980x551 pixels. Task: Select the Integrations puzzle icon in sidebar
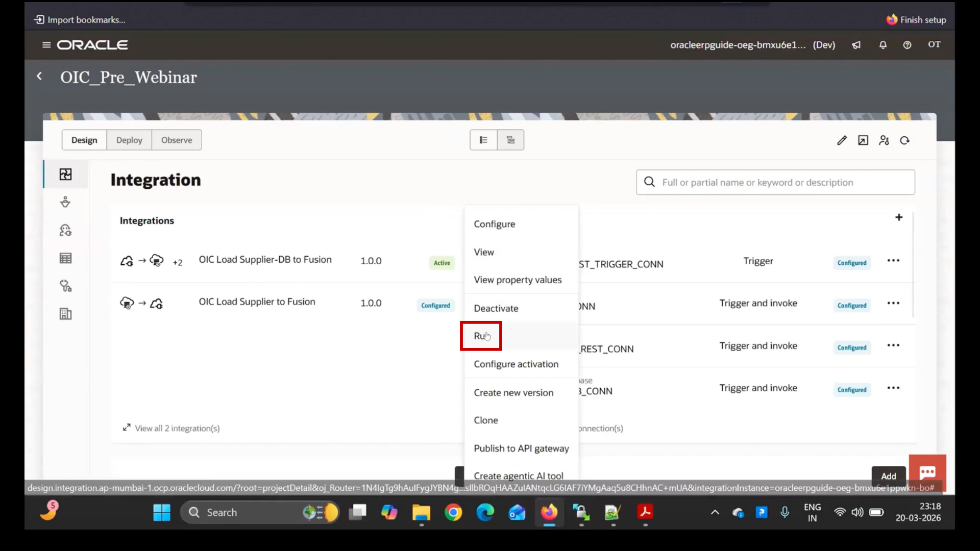(65, 174)
